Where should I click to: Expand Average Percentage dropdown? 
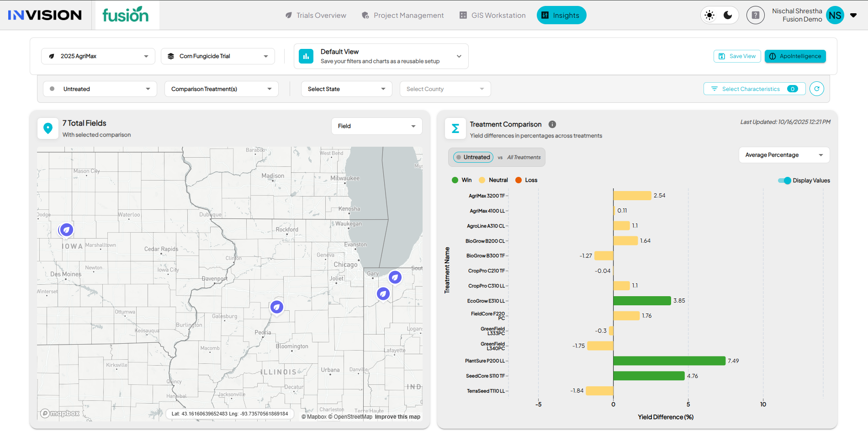(x=783, y=155)
